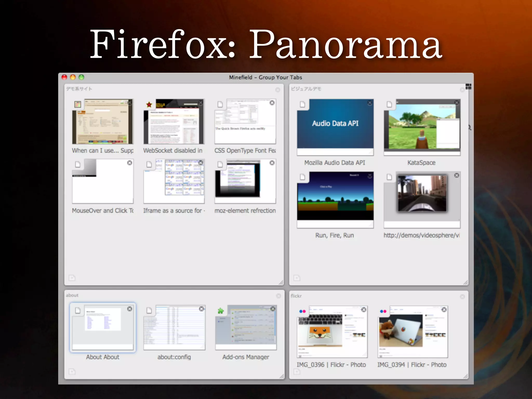
Task: Click the tab-groups grid icon at top right
Action: click(468, 87)
